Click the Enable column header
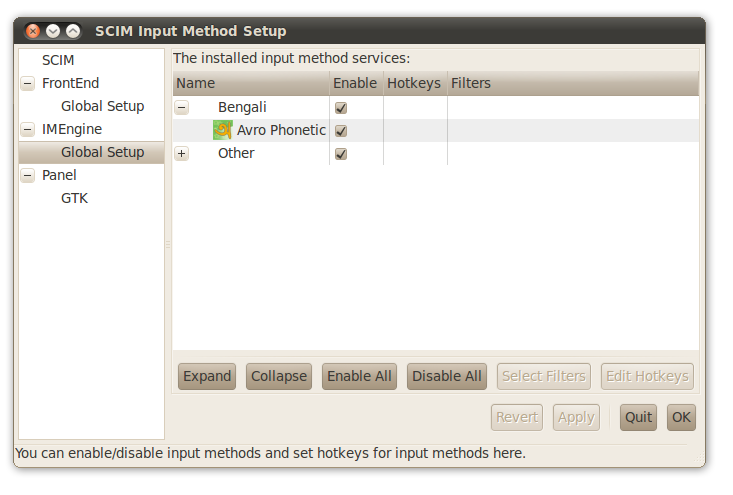The height and width of the screenshot is (495, 733). pyautogui.click(x=356, y=84)
